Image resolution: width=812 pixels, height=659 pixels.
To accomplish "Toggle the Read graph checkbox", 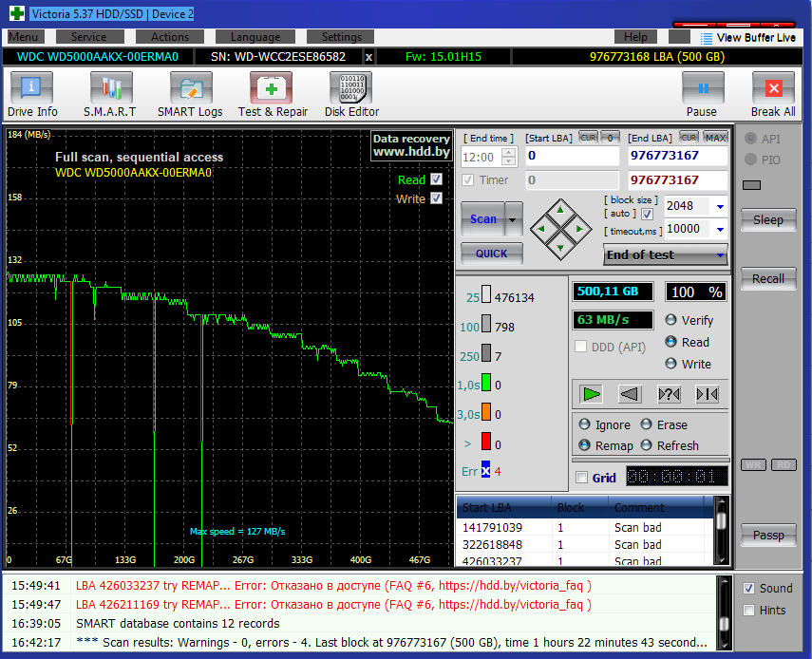I will (x=436, y=179).
